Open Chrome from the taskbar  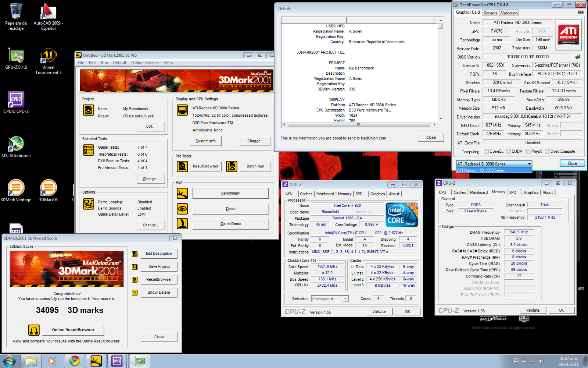point(75,361)
